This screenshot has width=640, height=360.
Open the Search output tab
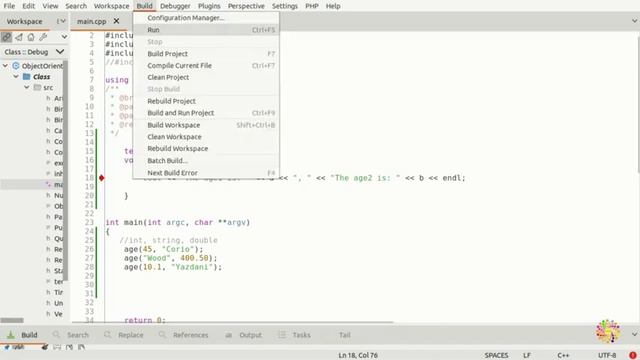coord(78,335)
